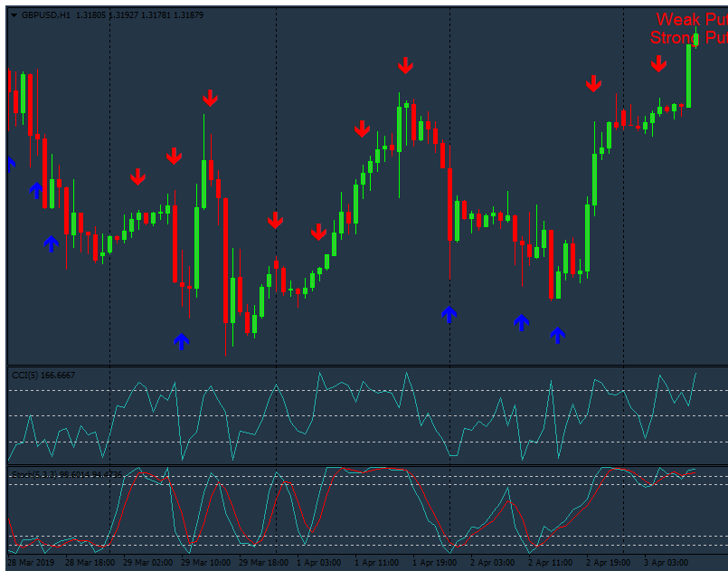
Task: Select red down arrow left of the final rally
Action: point(593,83)
